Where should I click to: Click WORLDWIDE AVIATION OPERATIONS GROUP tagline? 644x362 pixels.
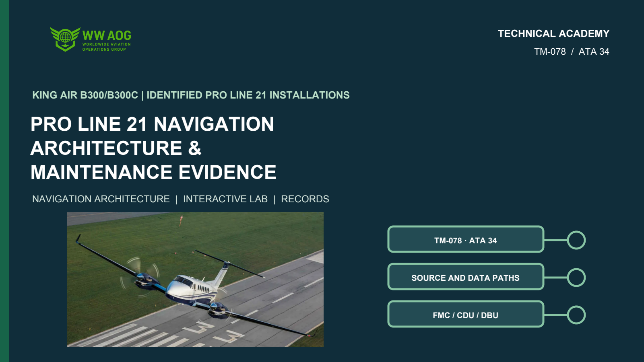[107, 47]
